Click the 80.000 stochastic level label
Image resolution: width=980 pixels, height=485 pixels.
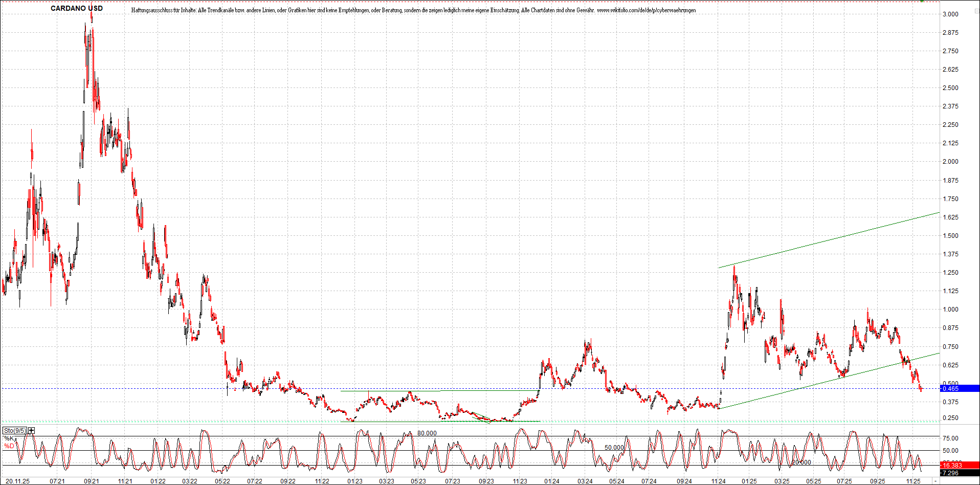pos(427,433)
